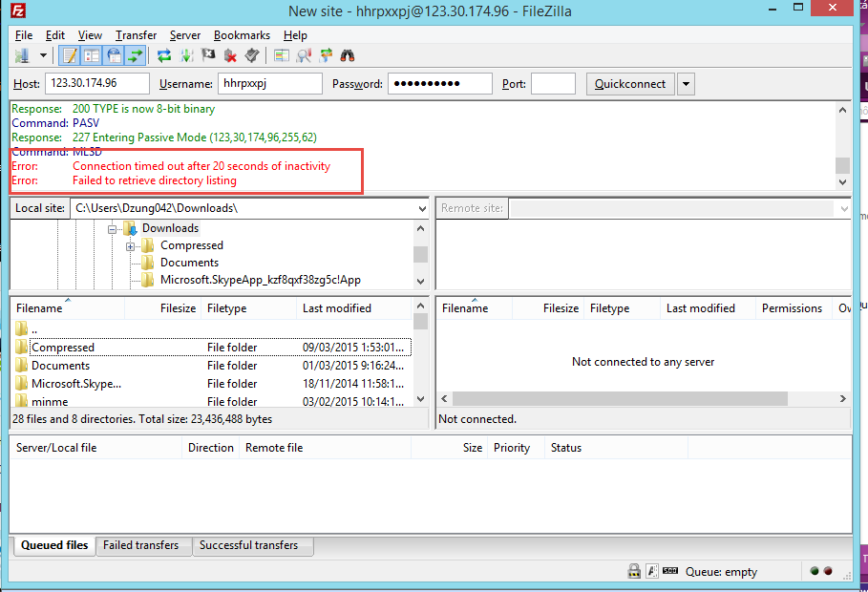Click local file list scroll down arrow
The width and height of the screenshot is (868, 592).
point(421,399)
